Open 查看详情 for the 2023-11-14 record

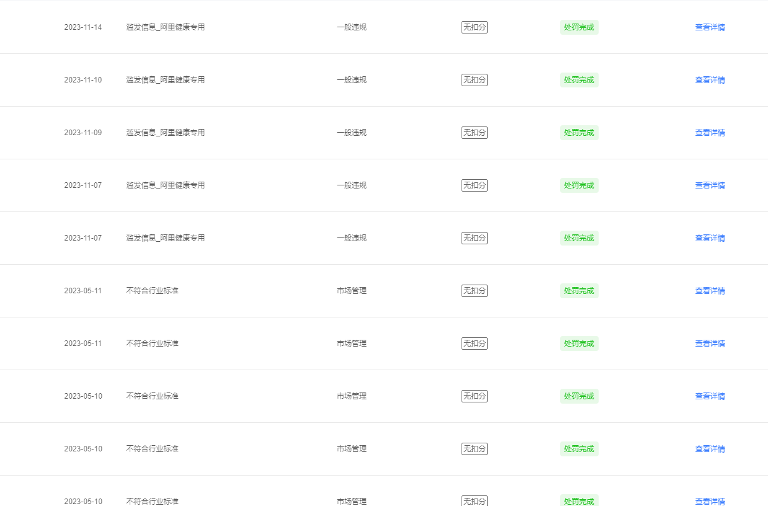(710, 27)
